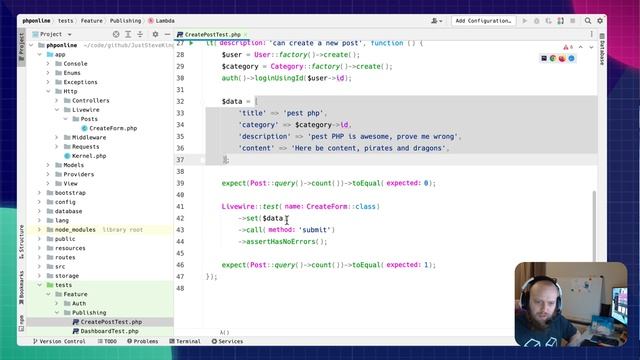Click 'submit' string on line 43
The image size is (640, 360).
[314, 230]
